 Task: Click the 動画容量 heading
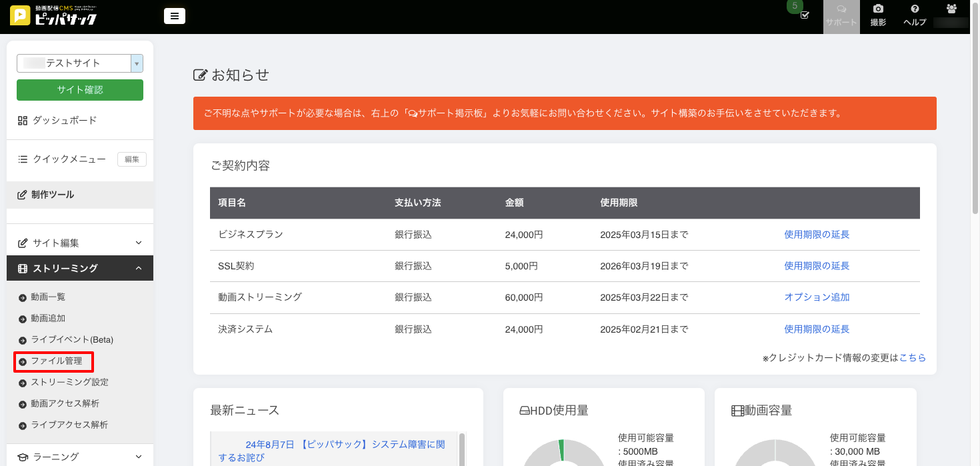tap(762, 411)
